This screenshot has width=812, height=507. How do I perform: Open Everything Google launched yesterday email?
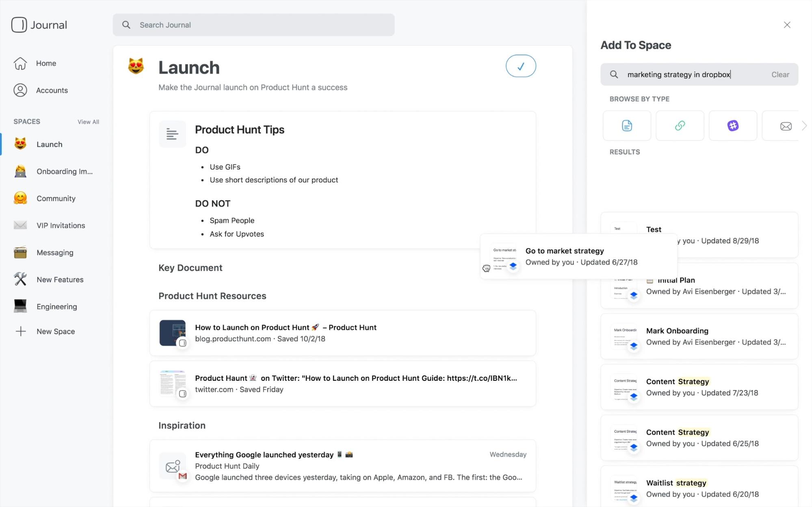[342, 466]
